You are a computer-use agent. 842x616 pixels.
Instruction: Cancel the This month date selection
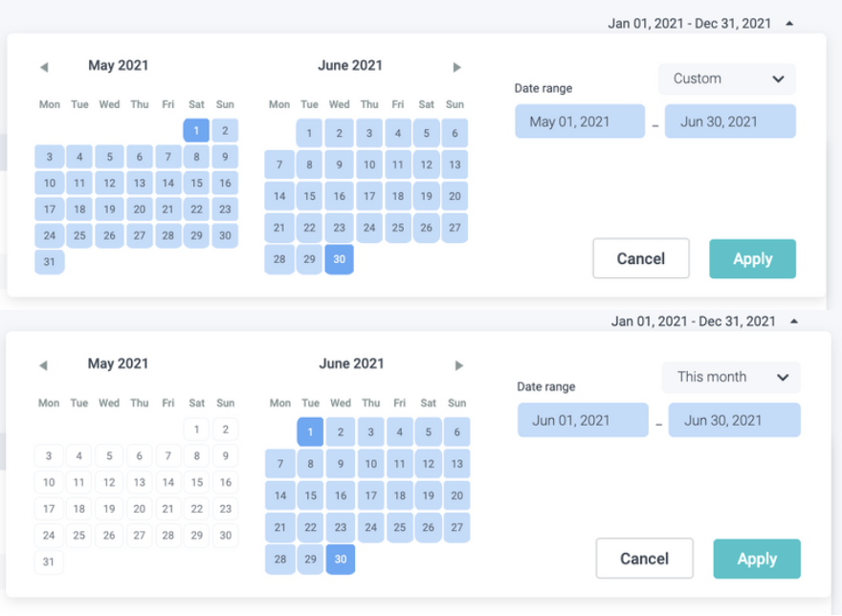[x=644, y=559]
